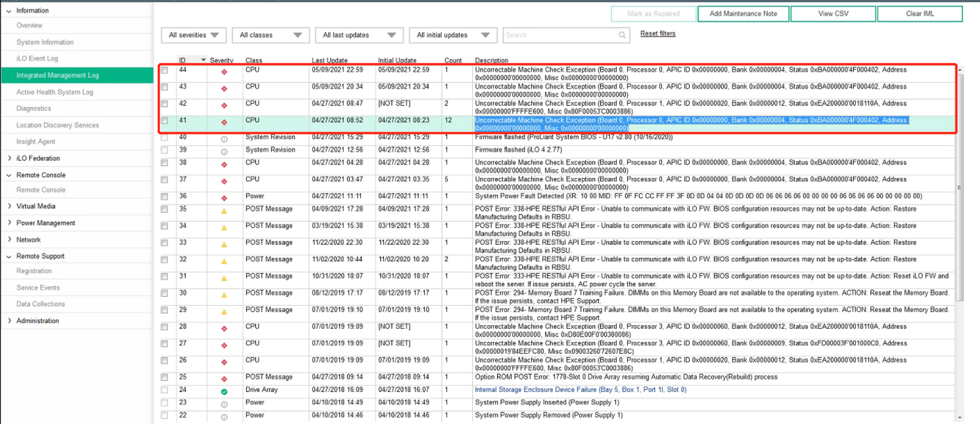Click green repaired icon for event 24

pyautogui.click(x=224, y=392)
